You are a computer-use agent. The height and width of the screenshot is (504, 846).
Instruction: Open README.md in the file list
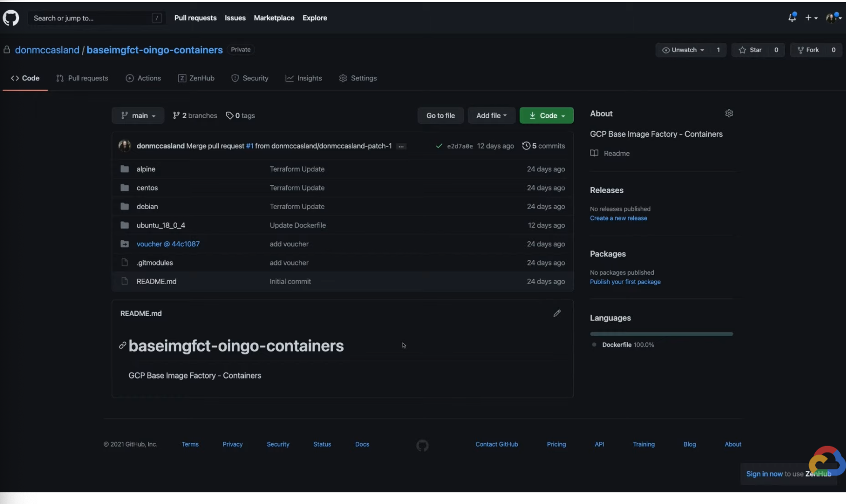[157, 281]
